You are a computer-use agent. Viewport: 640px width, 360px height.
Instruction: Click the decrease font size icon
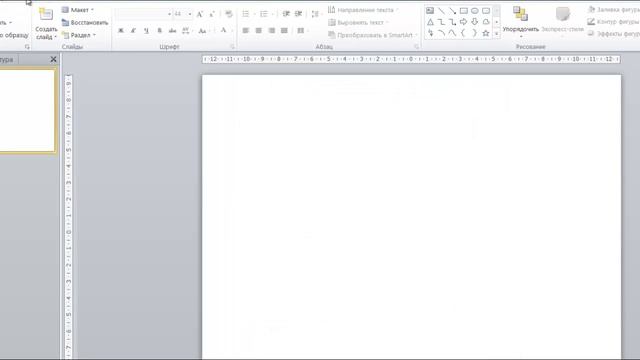212,14
